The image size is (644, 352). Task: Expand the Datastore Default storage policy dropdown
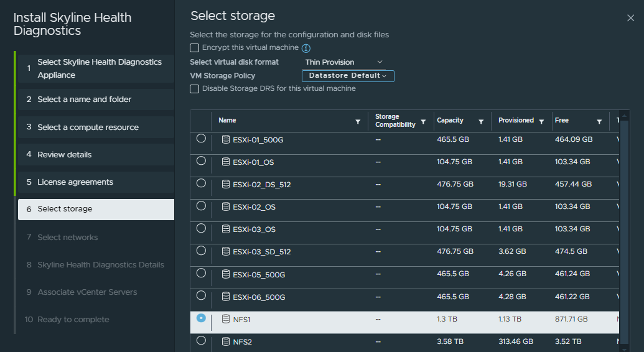(x=348, y=76)
